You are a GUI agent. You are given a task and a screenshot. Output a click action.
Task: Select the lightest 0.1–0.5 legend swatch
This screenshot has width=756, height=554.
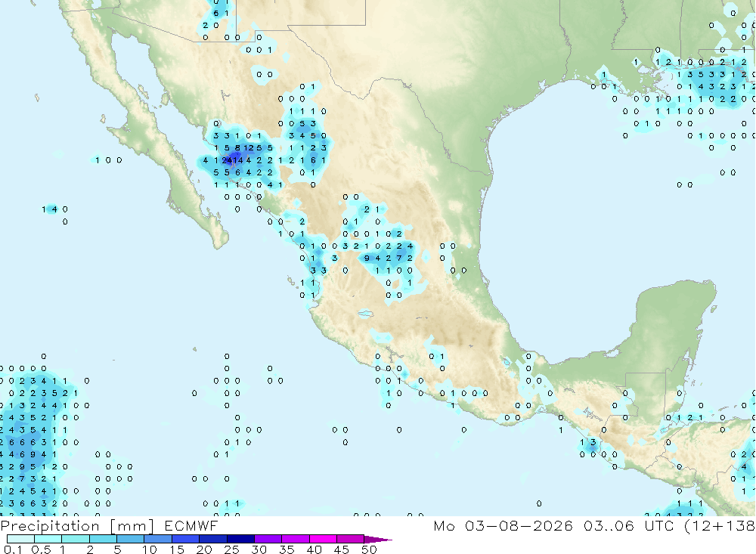pyautogui.click(x=20, y=539)
